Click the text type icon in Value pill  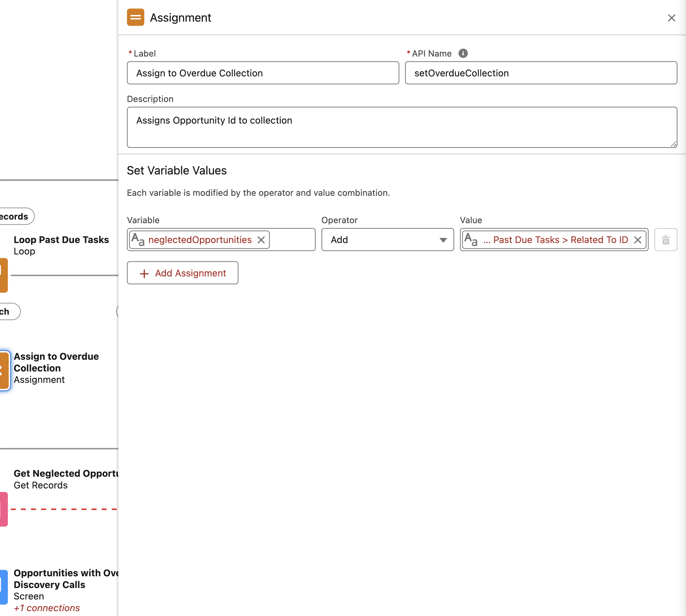click(471, 240)
